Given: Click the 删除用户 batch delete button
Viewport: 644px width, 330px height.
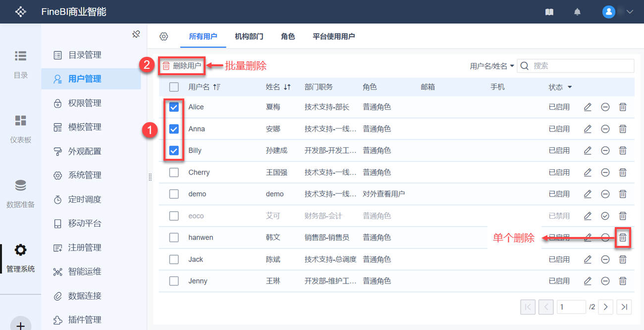Looking at the screenshot, I should [x=182, y=66].
